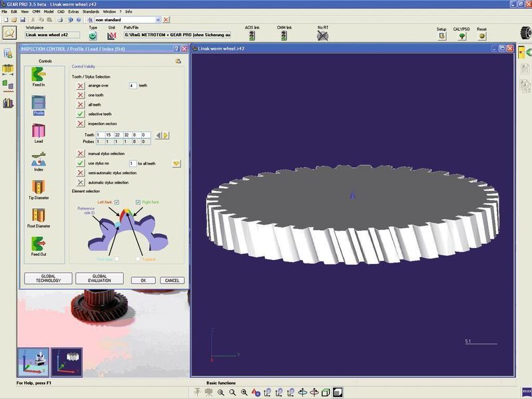The image size is (532, 399).
Task: Click the Workpiece name field
Action: pyautogui.click(x=52, y=35)
